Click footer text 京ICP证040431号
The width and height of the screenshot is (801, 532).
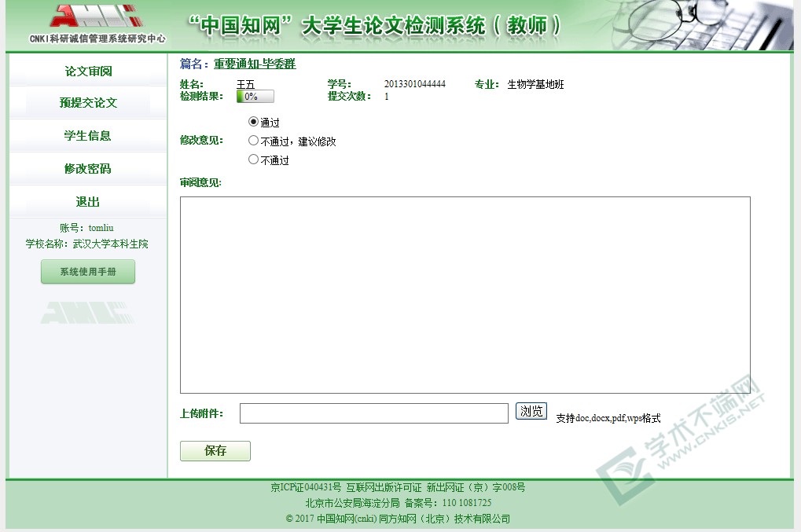306,487
